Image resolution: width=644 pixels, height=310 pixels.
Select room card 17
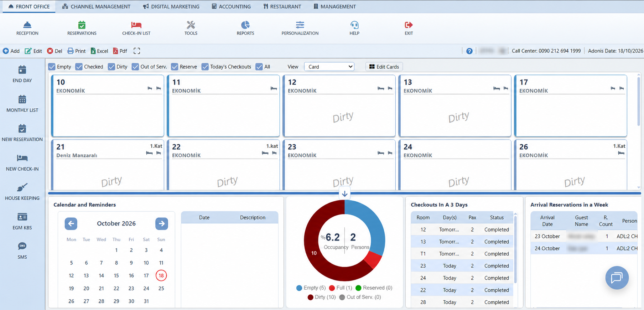[x=571, y=105]
